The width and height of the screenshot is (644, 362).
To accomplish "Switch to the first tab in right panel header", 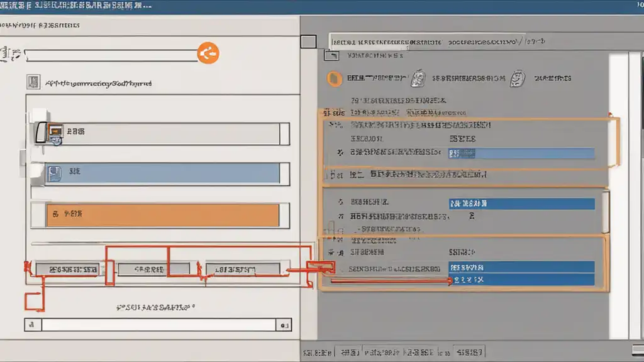I will [x=386, y=42].
